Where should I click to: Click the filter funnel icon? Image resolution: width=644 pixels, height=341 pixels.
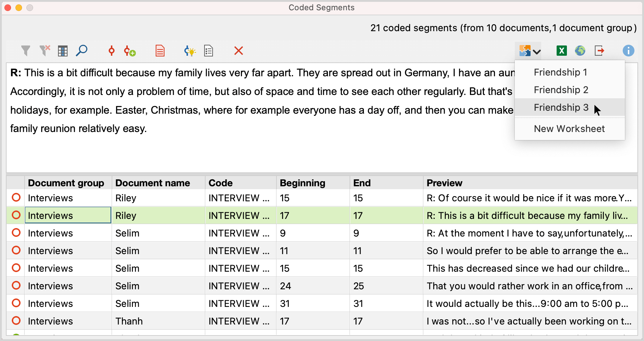click(x=26, y=51)
